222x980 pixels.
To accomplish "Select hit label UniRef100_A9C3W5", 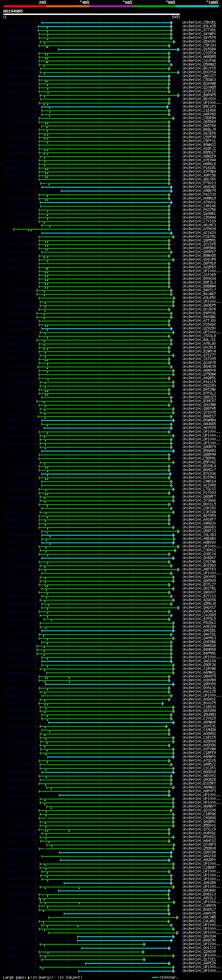I will [x=199, y=917].
